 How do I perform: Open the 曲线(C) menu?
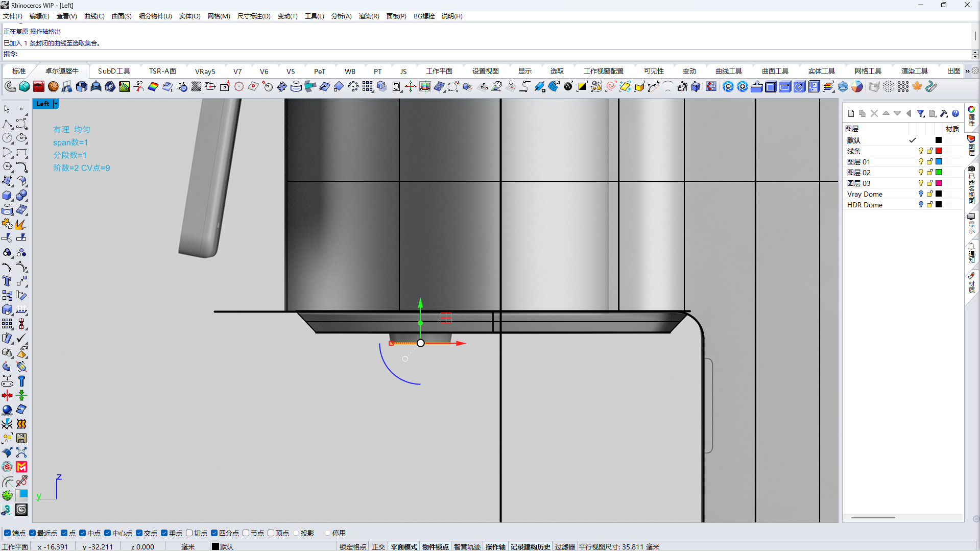(94, 16)
